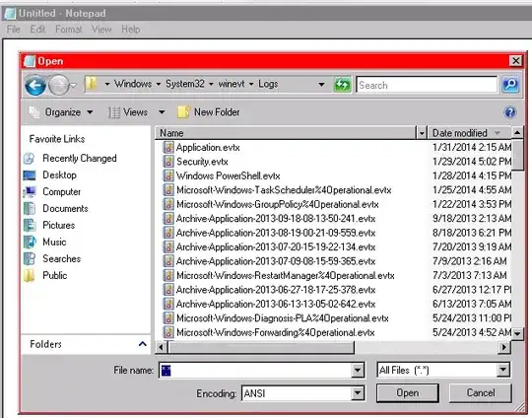Screen dimensions: 532x418
Task: Close the Open dialog with X
Action: [x=515, y=61]
